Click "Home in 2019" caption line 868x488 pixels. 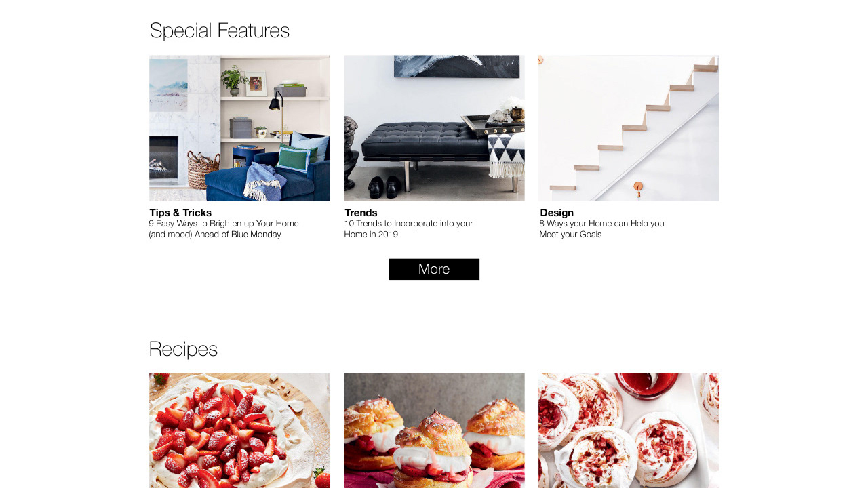(371, 235)
